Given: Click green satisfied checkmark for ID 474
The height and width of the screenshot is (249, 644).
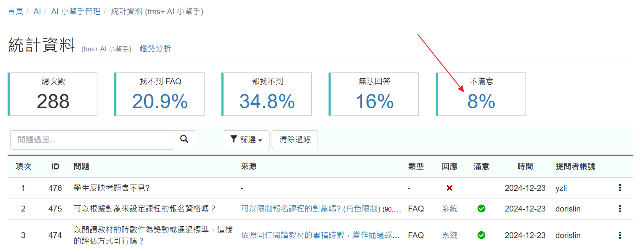Looking at the screenshot, I should (x=481, y=235).
